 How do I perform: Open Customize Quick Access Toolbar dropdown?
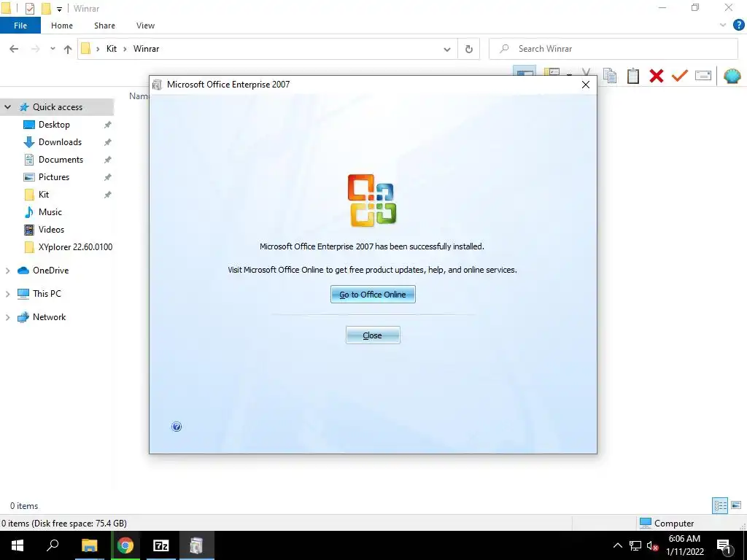tap(59, 9)
